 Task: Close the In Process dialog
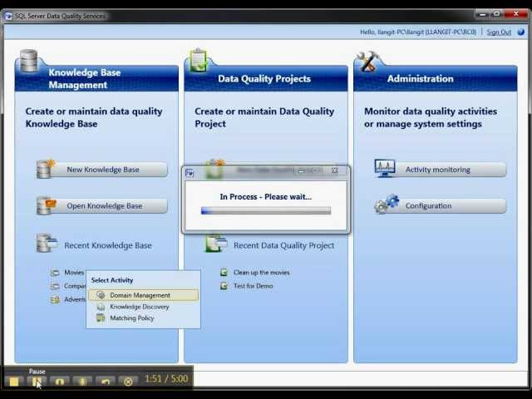tap(335, 170)
